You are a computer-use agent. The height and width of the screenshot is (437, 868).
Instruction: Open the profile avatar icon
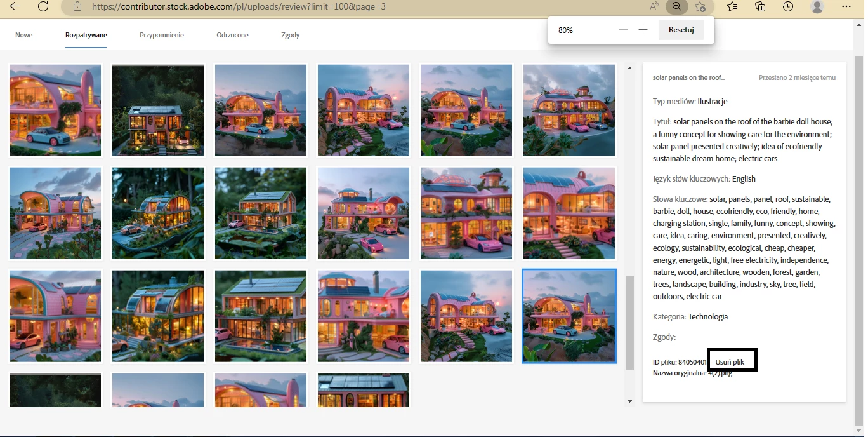pyautogui.click(x=817, y=6)
